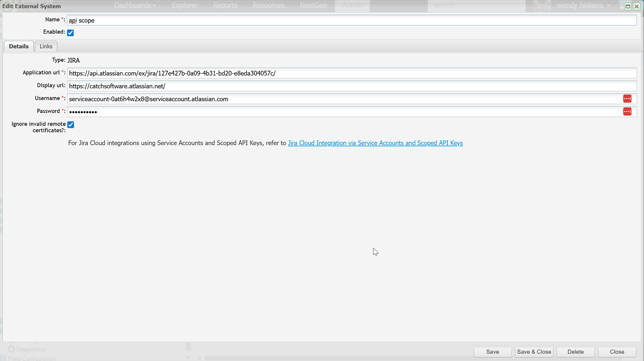
Task: Expand the wendy hiskens user menu
Action: click(583, 5)
